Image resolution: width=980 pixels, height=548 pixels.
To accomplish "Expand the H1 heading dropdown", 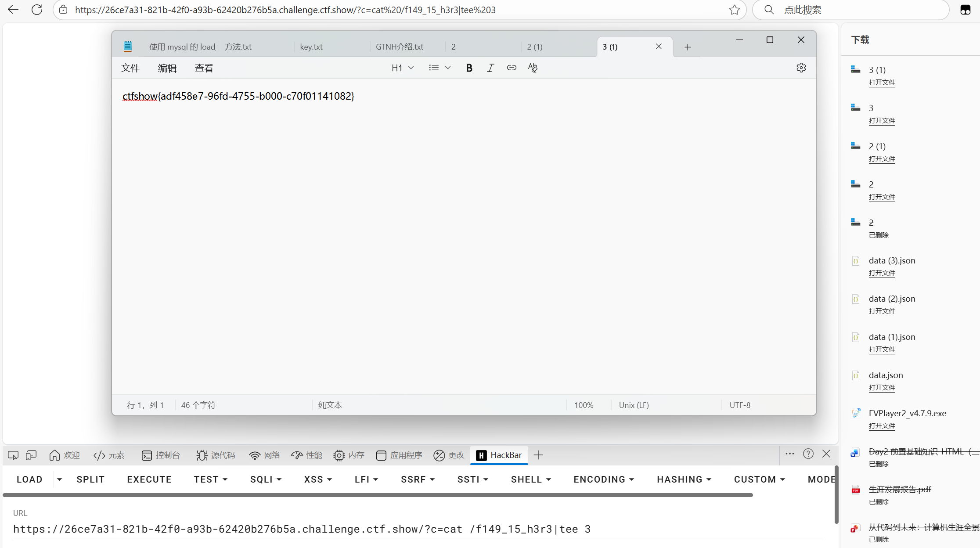I will [402, 68].
